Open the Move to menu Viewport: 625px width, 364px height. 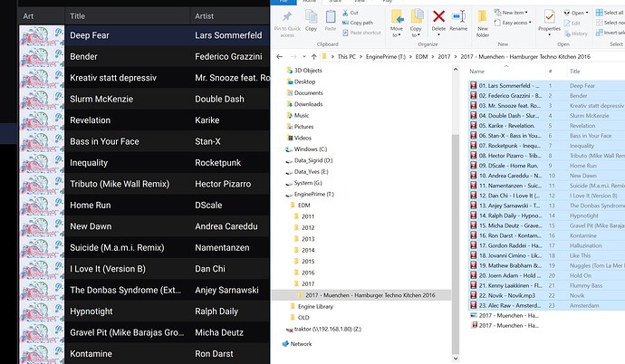coord(396,24)
